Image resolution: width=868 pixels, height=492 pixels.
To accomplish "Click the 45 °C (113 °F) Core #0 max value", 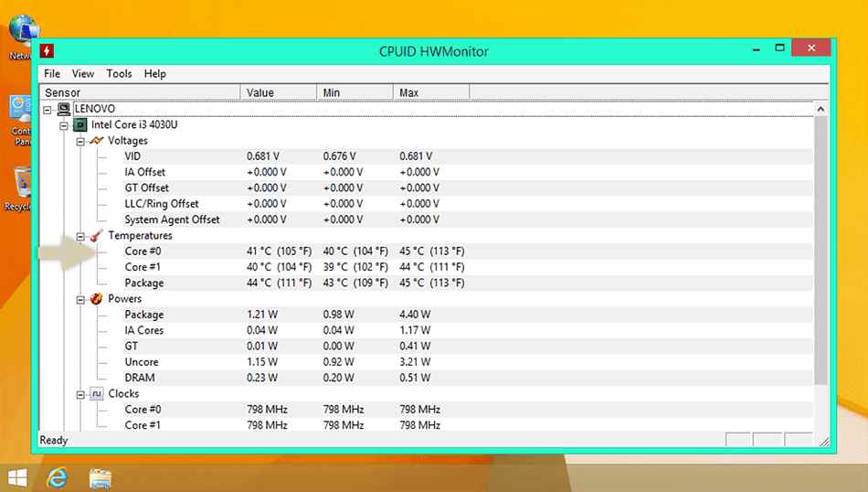I will click(432, 251).
